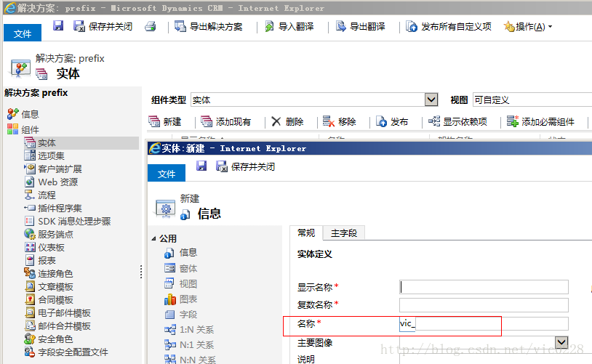This screenshot has width=592, height=364.
Task: Select 客户端扩展 in the component tree
Action: (x=53, y=169)
